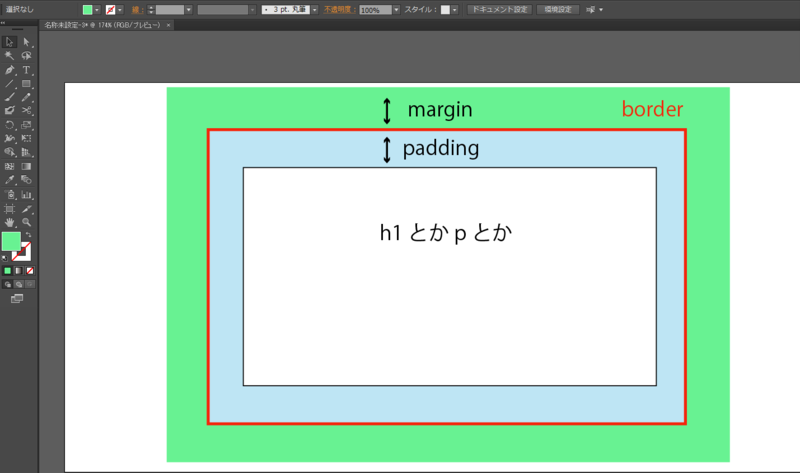Open the スタイル style dropdown arrow

tap(455, 10)
